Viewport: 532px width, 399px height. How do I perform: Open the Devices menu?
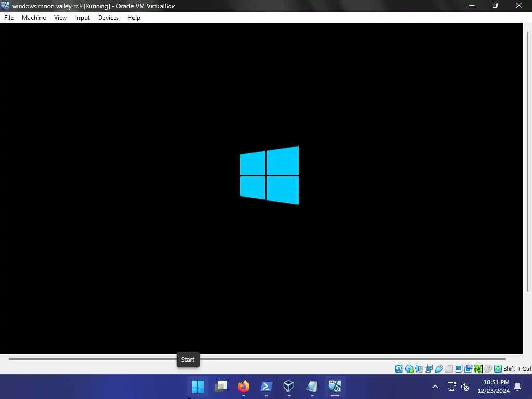[109, 18]
